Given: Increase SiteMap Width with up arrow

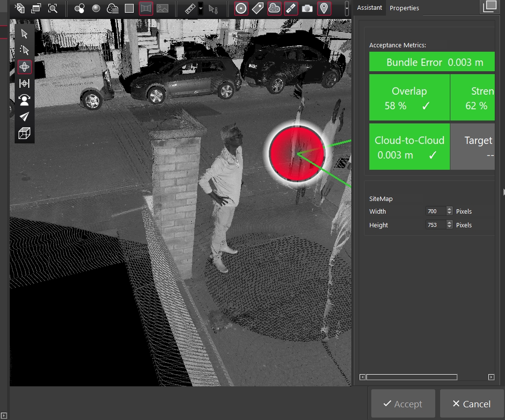Looking at the screenshot, I should pyautogui.click(x=449, y=209).
